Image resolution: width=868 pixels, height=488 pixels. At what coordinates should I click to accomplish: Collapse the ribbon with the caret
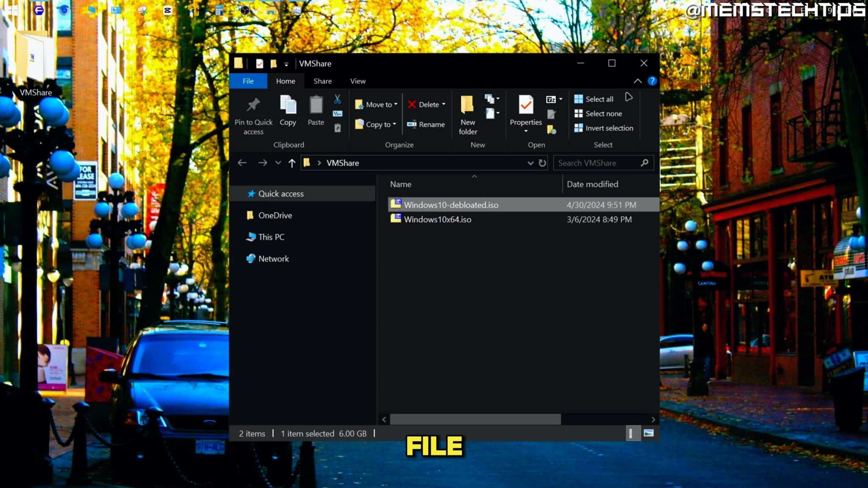[x=637, y=80]
